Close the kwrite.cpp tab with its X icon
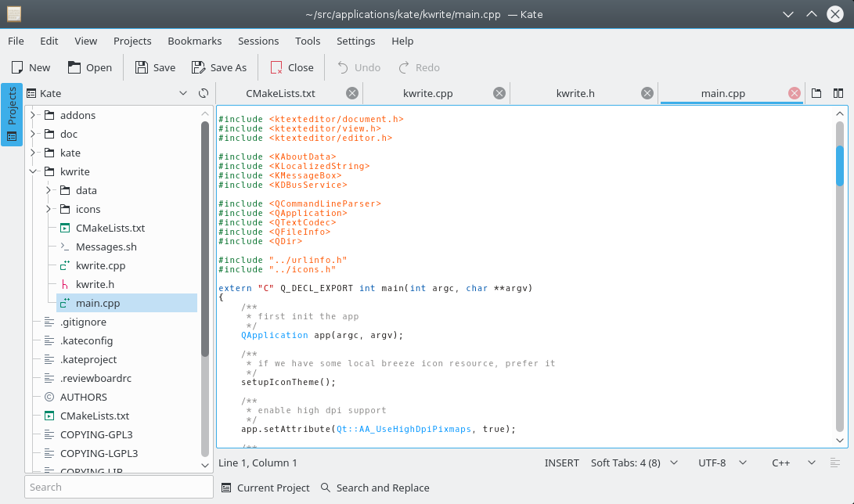The width and height of the screenshot is (854, 504). tap(499, 93)
